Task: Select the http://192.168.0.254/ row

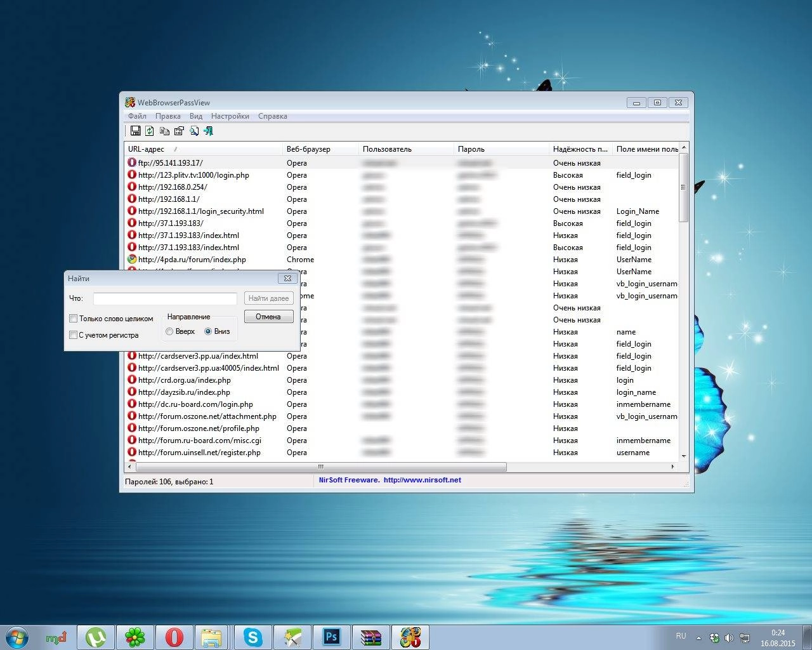Action: 402,187
